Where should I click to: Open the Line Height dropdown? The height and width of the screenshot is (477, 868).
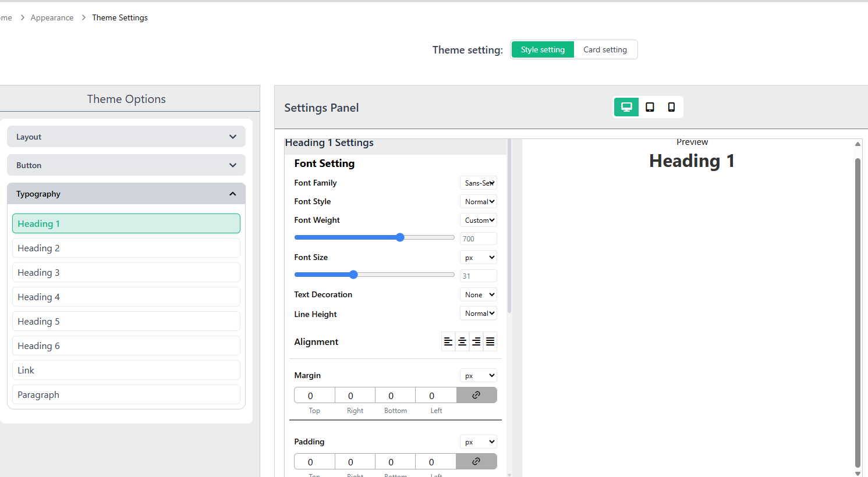pyautogui.click(x=479, y=313)
